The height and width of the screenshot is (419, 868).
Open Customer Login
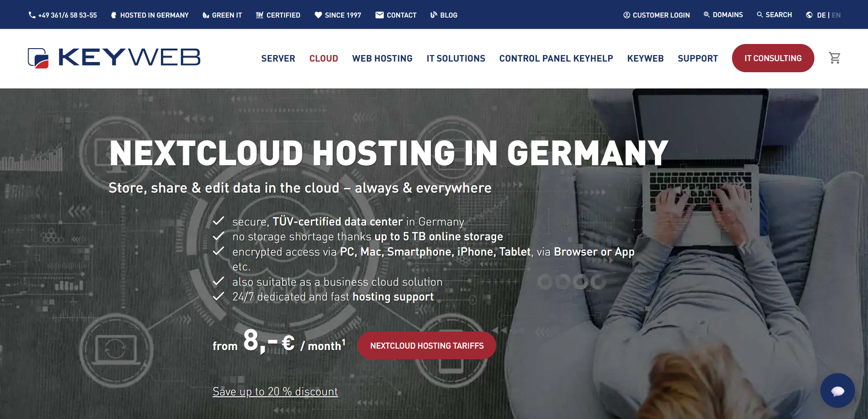click(661, 15)
